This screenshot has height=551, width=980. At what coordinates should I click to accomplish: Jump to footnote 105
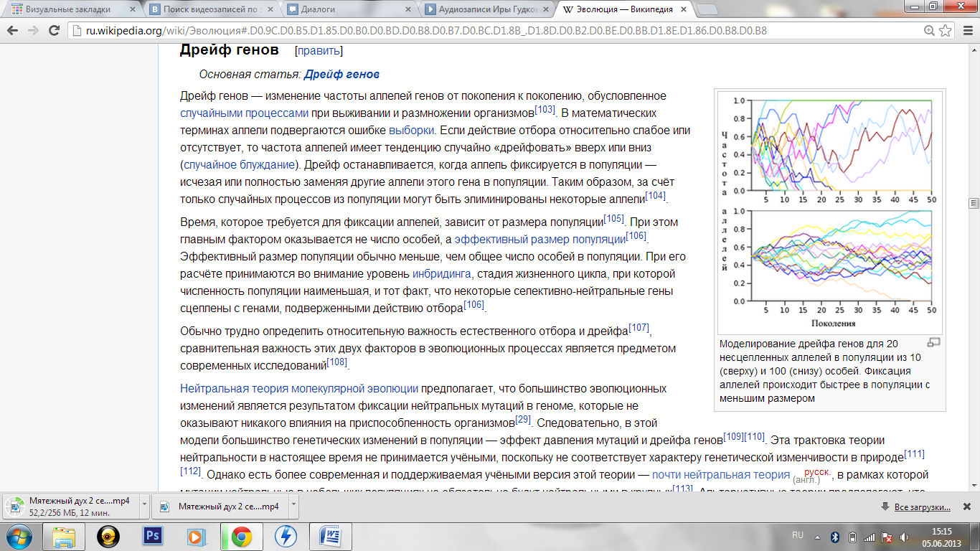[614, 219]
